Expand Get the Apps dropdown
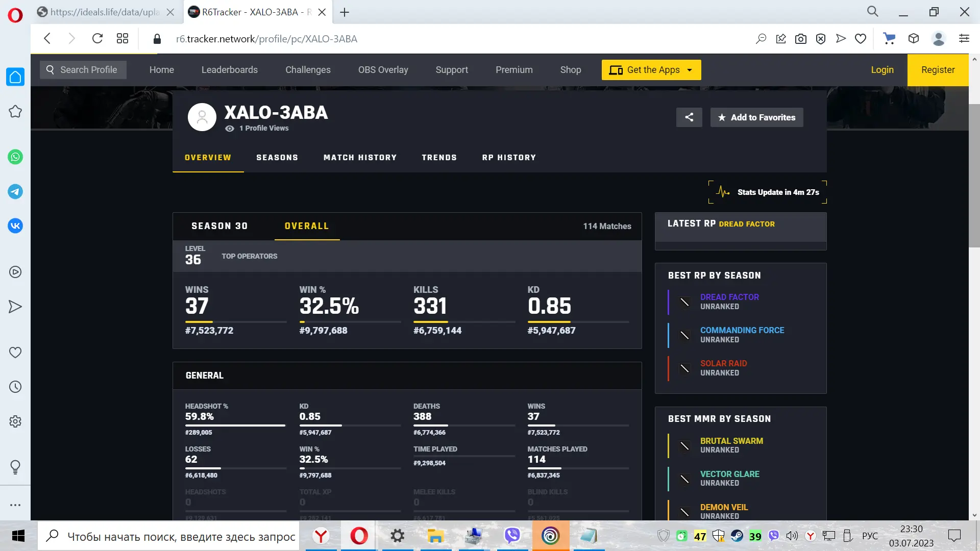980x551 pixels. tap(651, 70)
